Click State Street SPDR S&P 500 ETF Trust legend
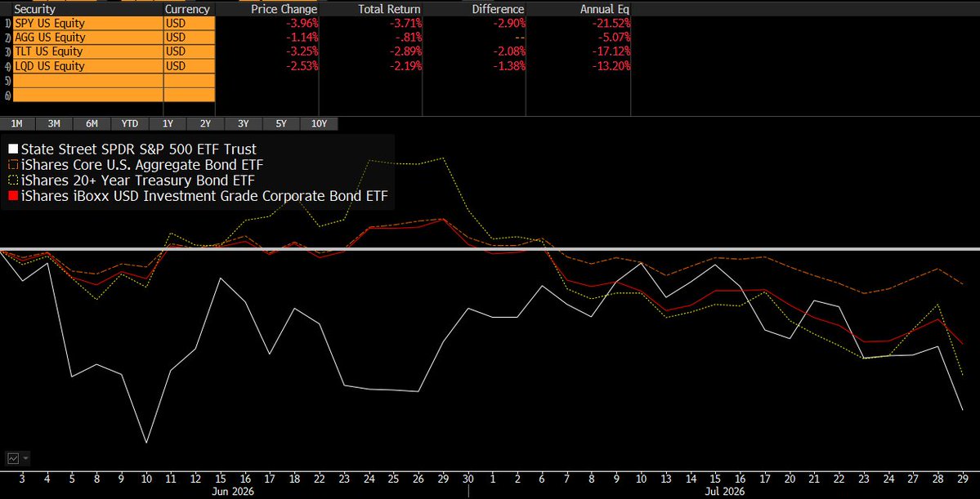This screenshot has height=499, width=980. point(139,149)
